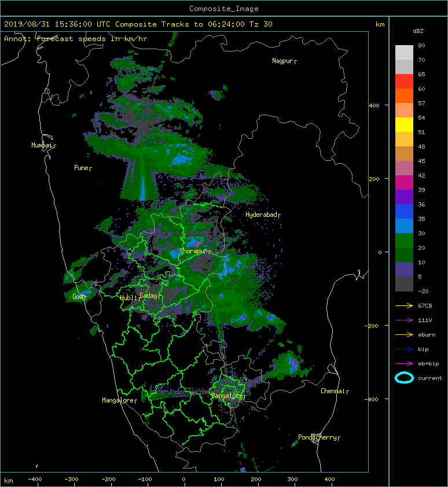This screenshot has height=487, width=448.
Task: Pick the royal blue 36 dBZ swatch
Action: click(x=404, y=211)
